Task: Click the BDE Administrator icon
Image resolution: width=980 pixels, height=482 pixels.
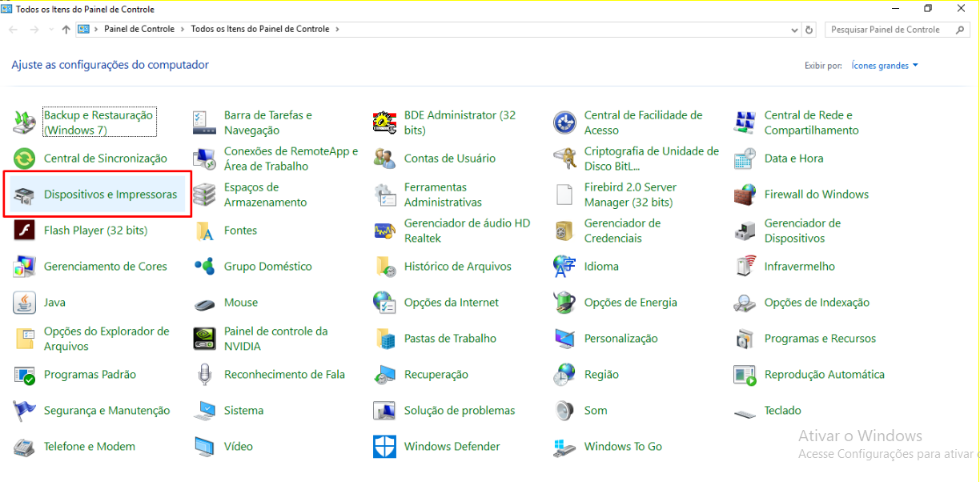Action: pos(384,123)
